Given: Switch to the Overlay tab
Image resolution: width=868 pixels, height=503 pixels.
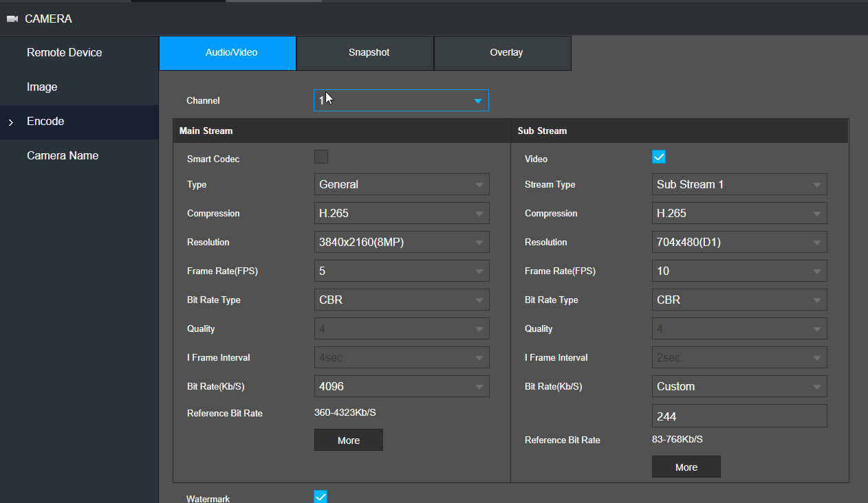Looking at the screenshot, I should pos(503,53).
